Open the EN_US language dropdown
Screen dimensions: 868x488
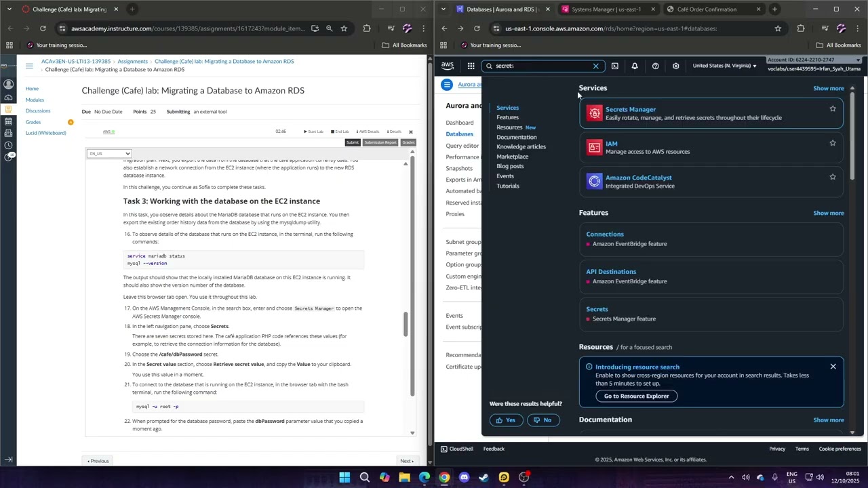[x=109, y=154]
